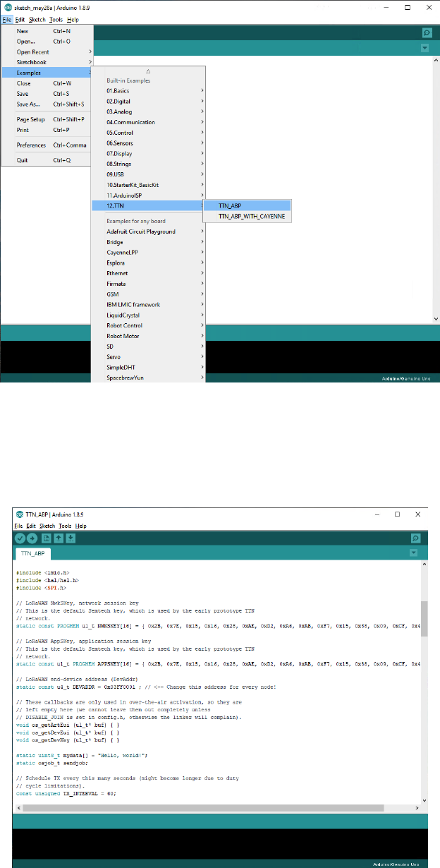Choose TTN_ABP_WITH_CAYENNE example
440x868 pixels.
coord(247,216)
